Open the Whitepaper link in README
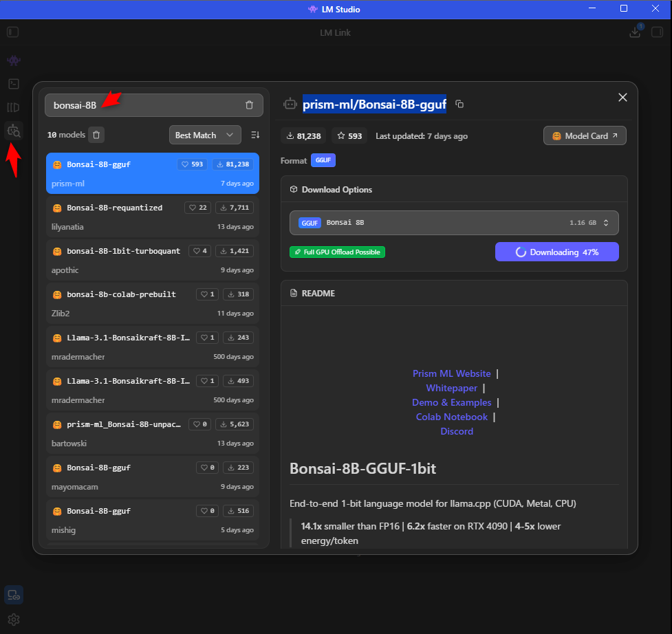Screen dimensions: 672x634 [451, 388]
